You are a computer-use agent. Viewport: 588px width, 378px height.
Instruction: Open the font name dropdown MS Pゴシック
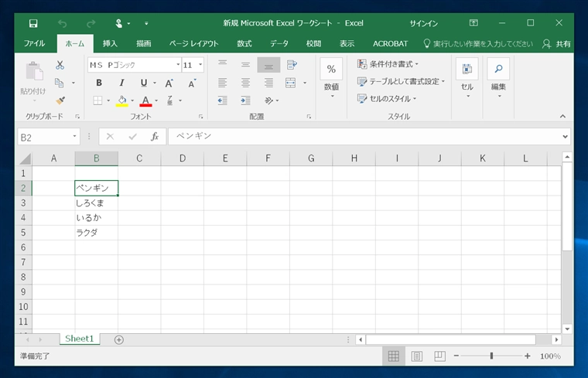point(178,65)
